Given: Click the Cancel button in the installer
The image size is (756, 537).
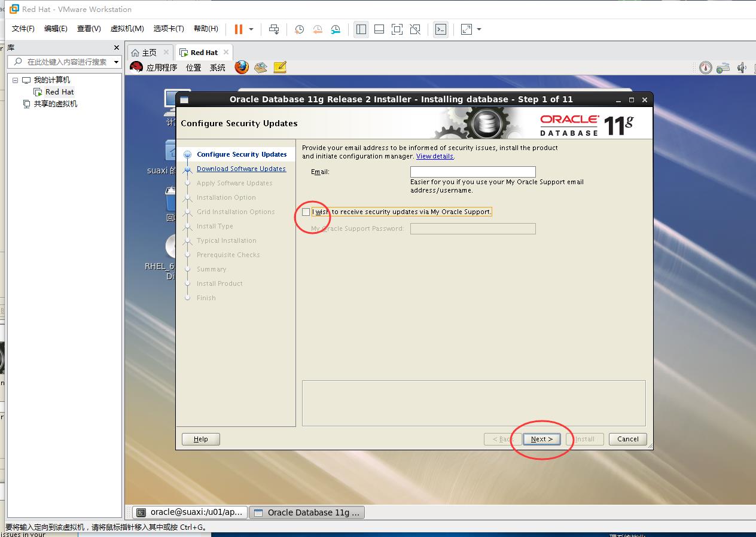Looking at the screenshot, I should tap(628, 439).
